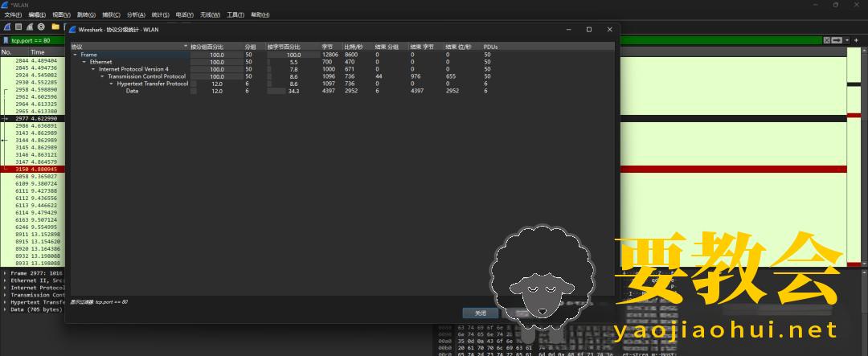
Task: Open a capture file via folder icon
Action: [55, 27]
